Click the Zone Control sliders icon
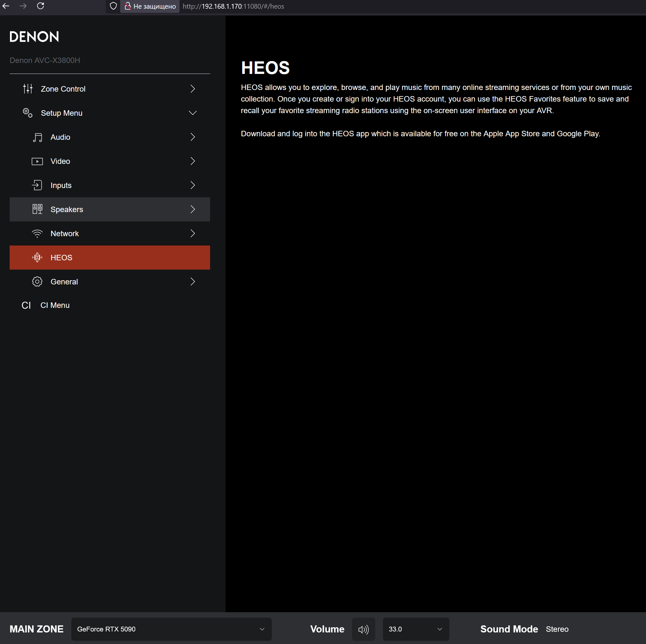This screenshot has height=644, width=646. (28, 89)
